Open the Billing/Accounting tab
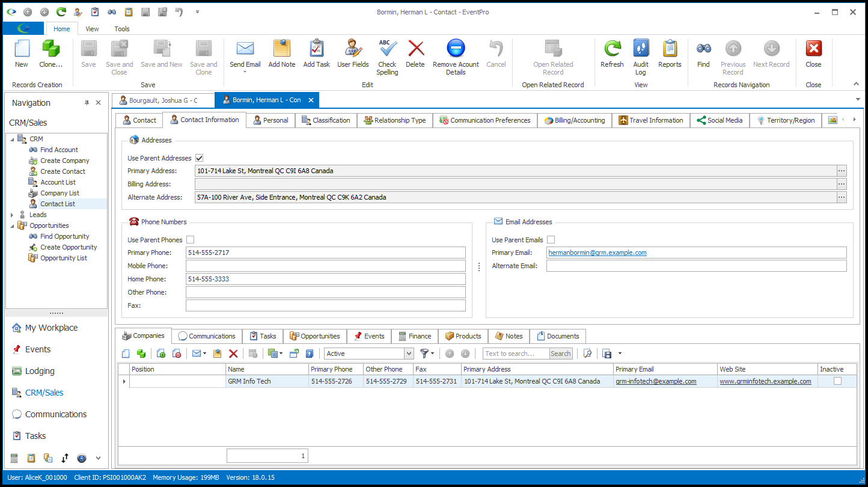Viewport: 868px width, 487px height. coord(575,120)
